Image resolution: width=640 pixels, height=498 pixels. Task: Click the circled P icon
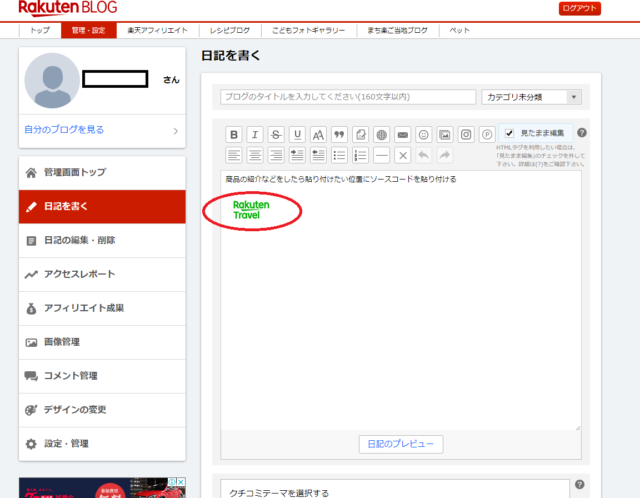tap(487, 134)
